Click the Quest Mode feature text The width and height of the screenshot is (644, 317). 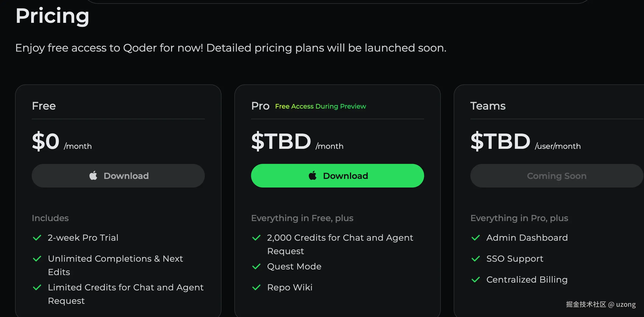click(294, 266)
